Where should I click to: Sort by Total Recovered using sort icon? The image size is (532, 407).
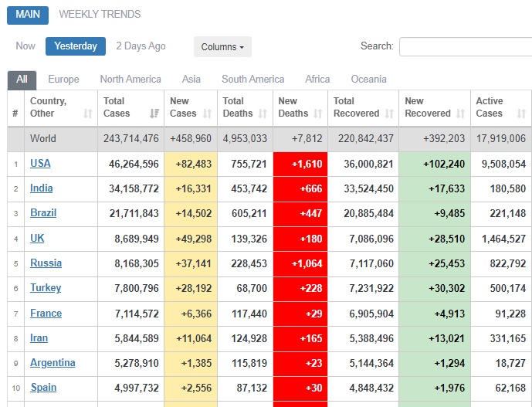(x=389, y=114)
